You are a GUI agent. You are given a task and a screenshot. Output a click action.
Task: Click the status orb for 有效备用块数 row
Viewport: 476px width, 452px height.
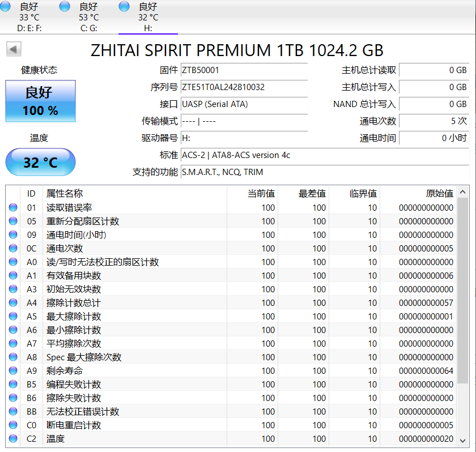[x=13, y=275]
